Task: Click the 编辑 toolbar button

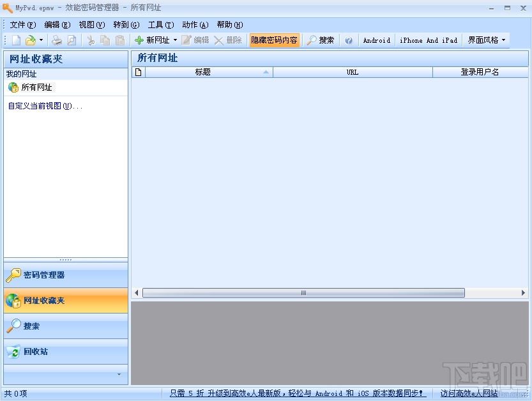Action: point(195,40)
